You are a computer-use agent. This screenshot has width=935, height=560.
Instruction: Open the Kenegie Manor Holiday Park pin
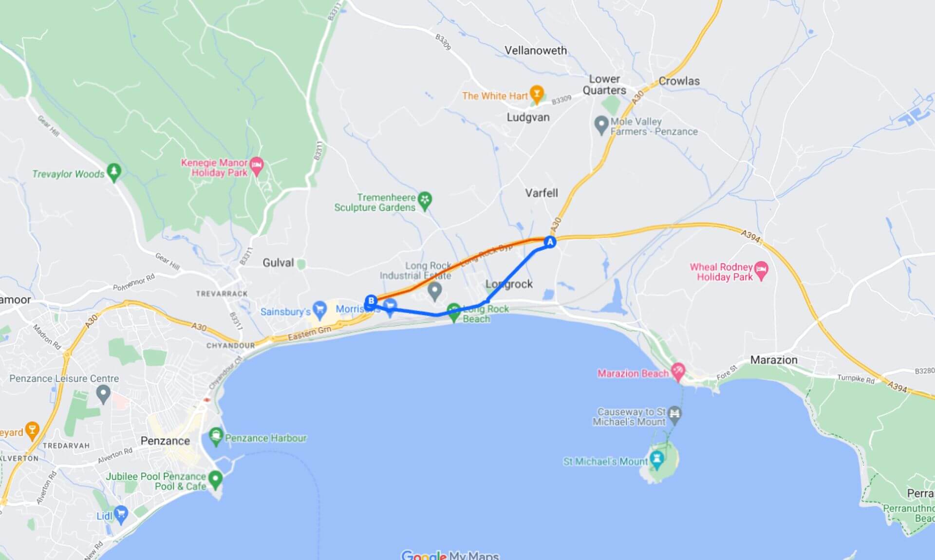257,167
